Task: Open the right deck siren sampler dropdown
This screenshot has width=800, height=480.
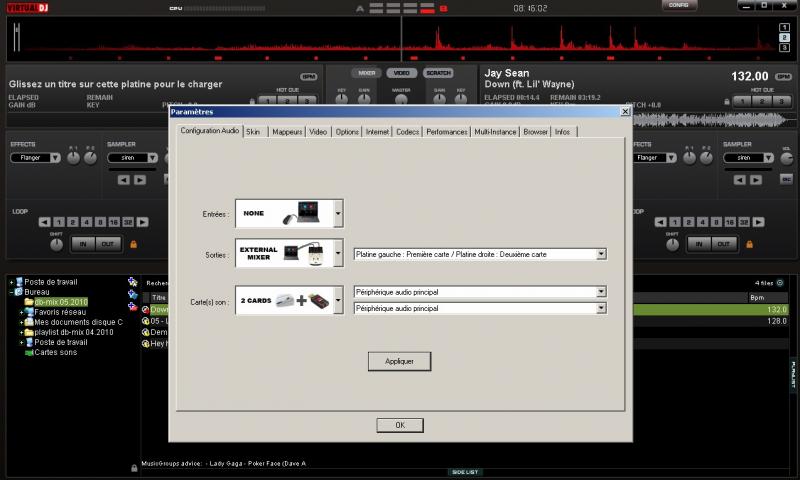Action: click(768, 158)
